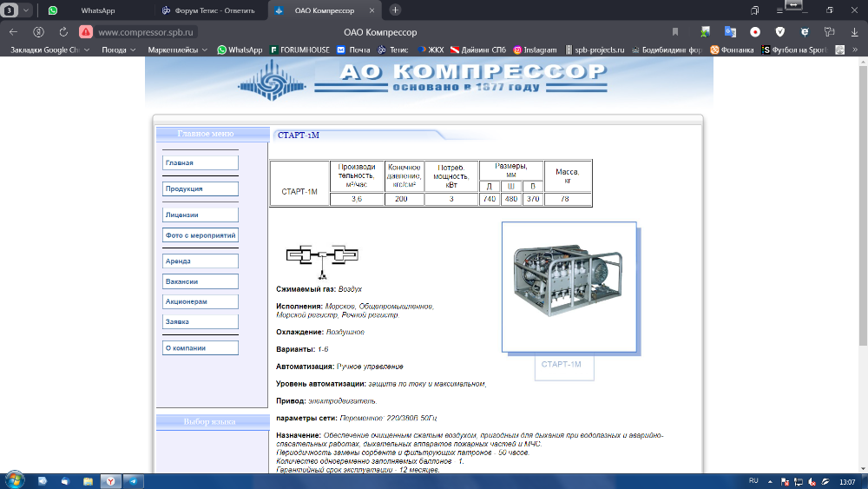Open the Футбол на Sports bookmark
868x489 pixels.
794,50
